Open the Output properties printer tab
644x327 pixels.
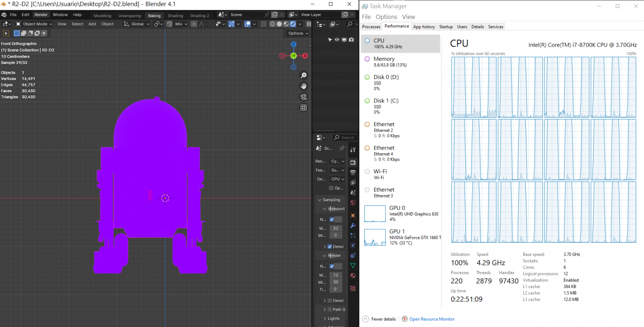(x=353, y=172)
